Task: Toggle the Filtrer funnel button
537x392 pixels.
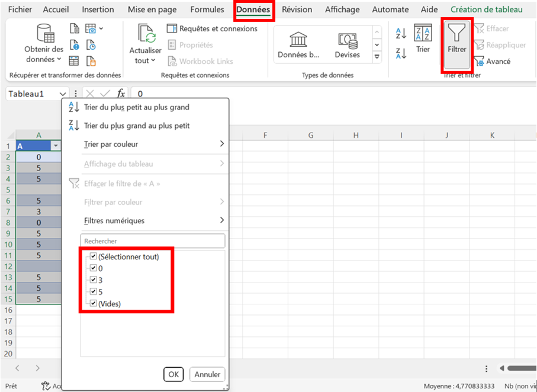Action: tap(457, 45)
